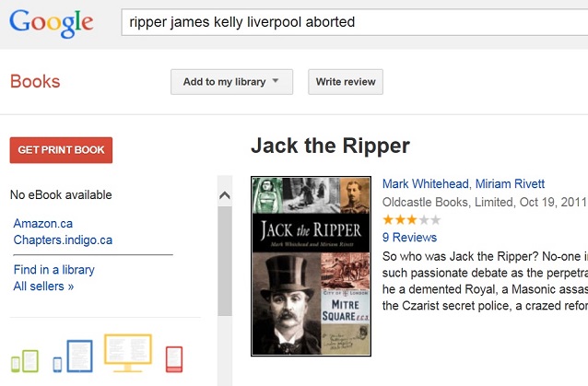Click the scroll up chevron arrow
This screenshot has height=386, width=588.
225,195
